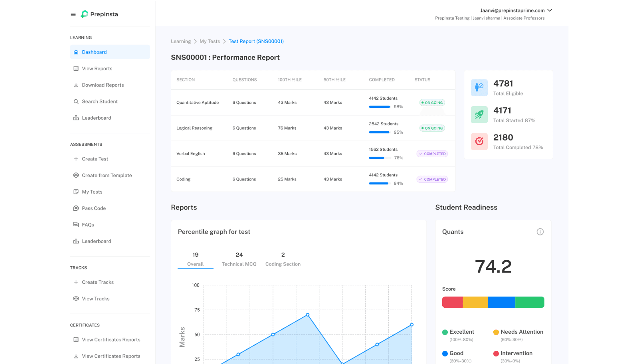Click graph peak data point near 75
This screenshot has height=364, width=637.
click(x=307, y=315)
